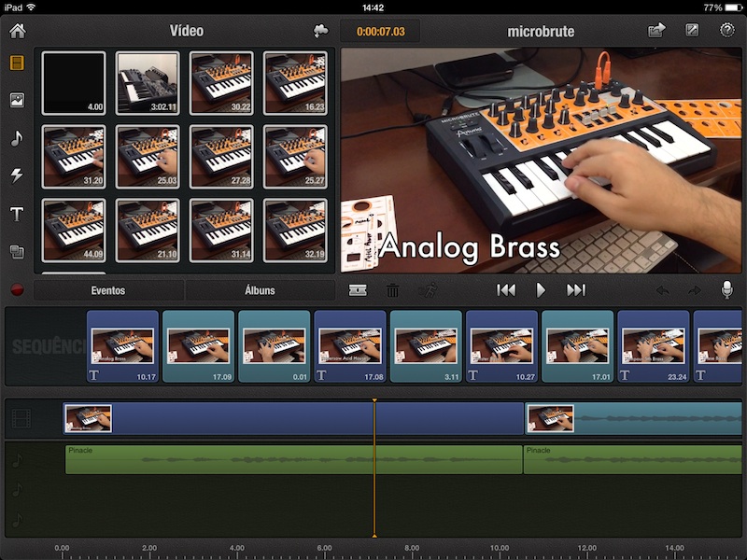Switch to the Eventos tab

(x=108, y=290)
